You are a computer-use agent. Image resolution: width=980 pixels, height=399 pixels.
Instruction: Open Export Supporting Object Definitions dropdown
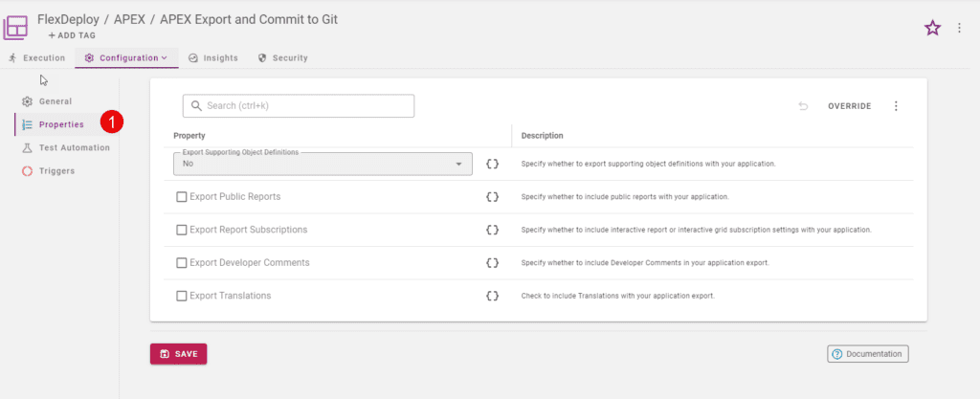(323, 164)
